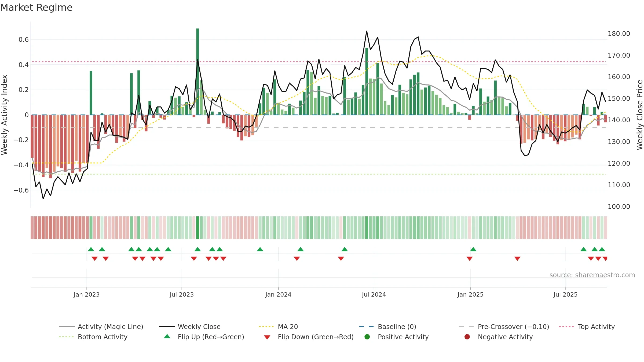Click the tall green bar near Jul 2024 peak
The width and height of the screenshot is (644, 362).
click(x=367, y=81)
